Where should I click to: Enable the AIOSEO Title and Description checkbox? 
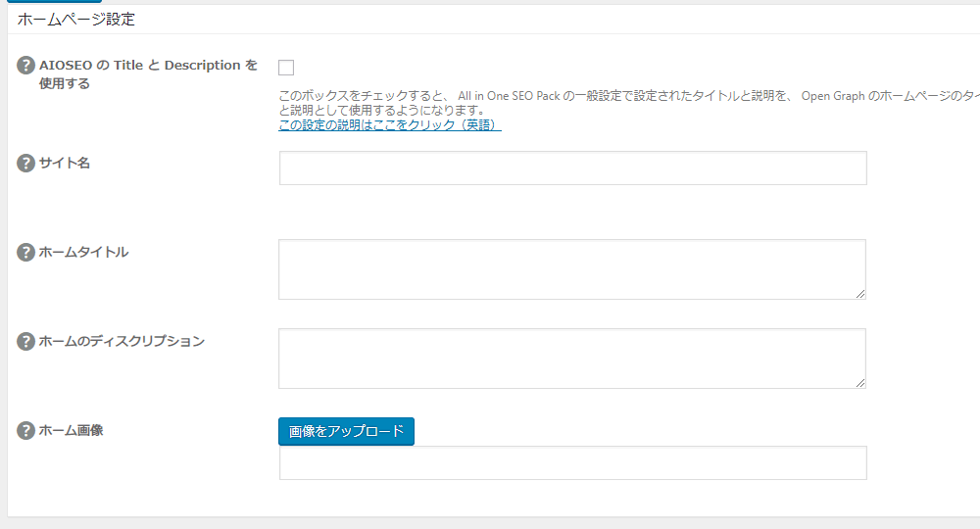pyautogui.click(x=286, y=68)
